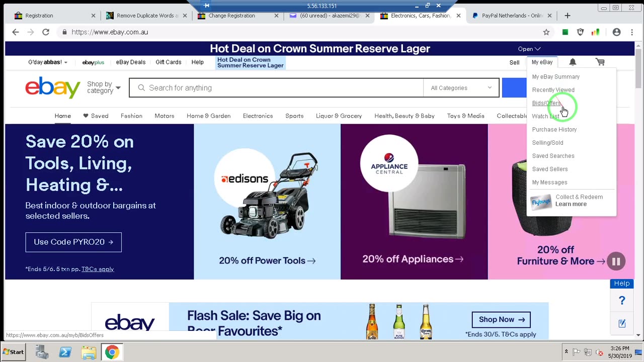Click the Use Code PYRO20 button
This screenshot has height=362, width=644.
pos(73,242)
